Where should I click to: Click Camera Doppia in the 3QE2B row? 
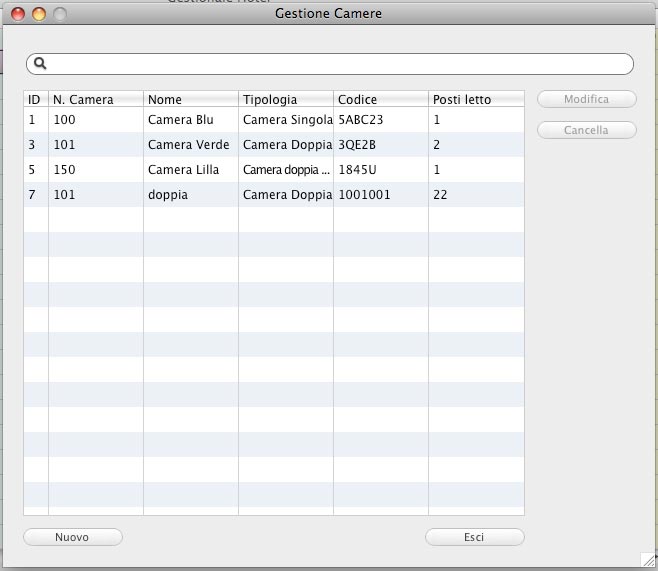(x=286, y=145)
